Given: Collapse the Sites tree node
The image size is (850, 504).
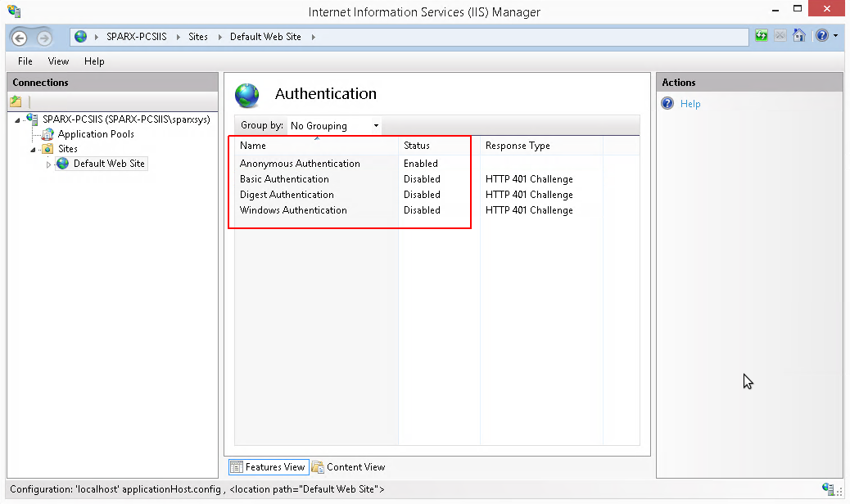Looking at the screenshot, I should (x=34, y=150).
